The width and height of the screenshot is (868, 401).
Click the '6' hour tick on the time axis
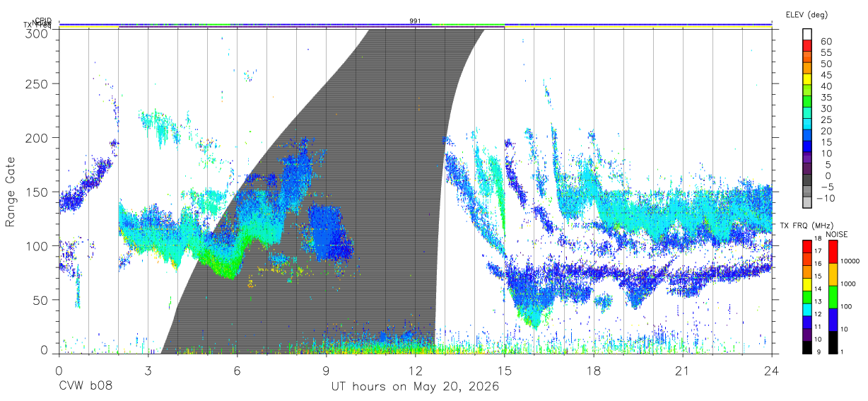point(237,370)
